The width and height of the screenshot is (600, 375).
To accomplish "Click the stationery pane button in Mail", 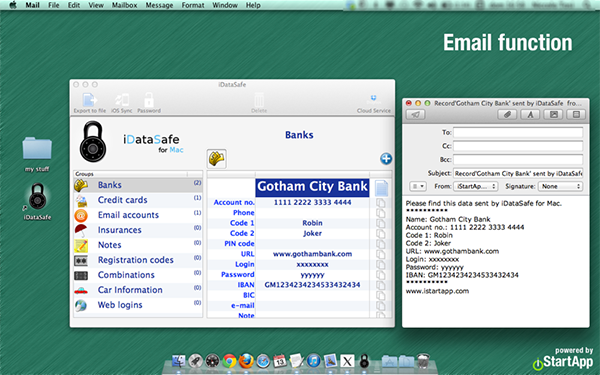I will (576, 114).
